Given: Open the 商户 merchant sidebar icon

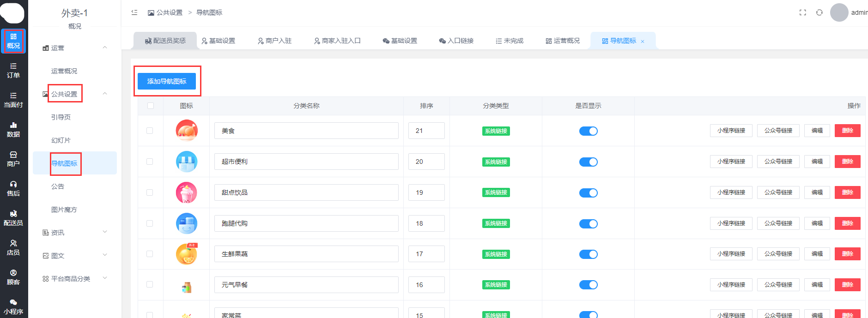Looking at the screenshot, I should 13,159.
